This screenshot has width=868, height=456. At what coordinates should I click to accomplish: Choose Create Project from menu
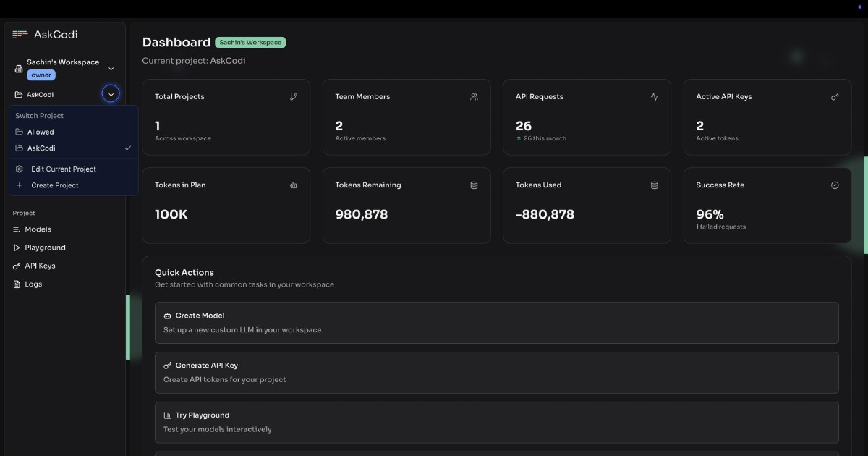pos(73,185)
